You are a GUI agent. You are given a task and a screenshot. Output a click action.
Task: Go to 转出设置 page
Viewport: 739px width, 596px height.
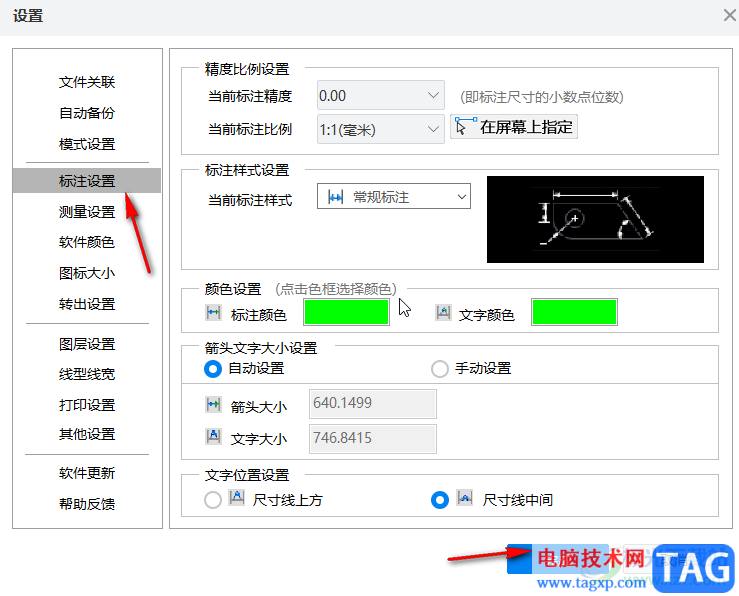(87, 304)
